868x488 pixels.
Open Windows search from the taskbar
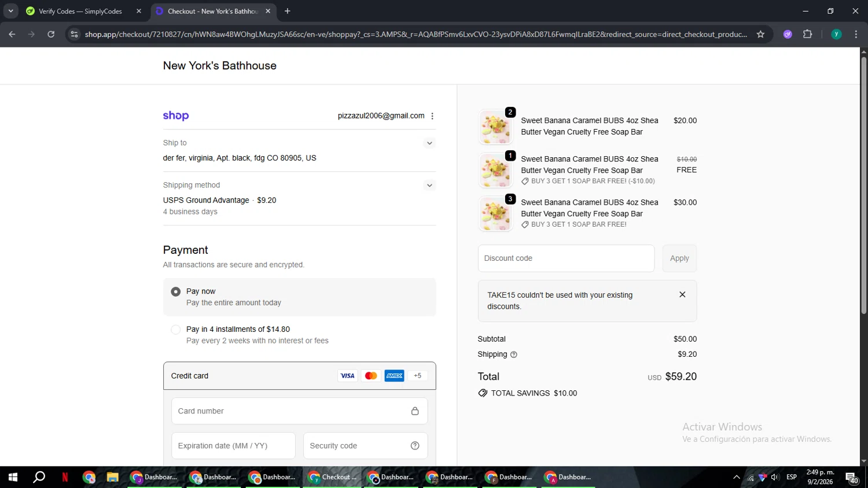coord(39,477)
